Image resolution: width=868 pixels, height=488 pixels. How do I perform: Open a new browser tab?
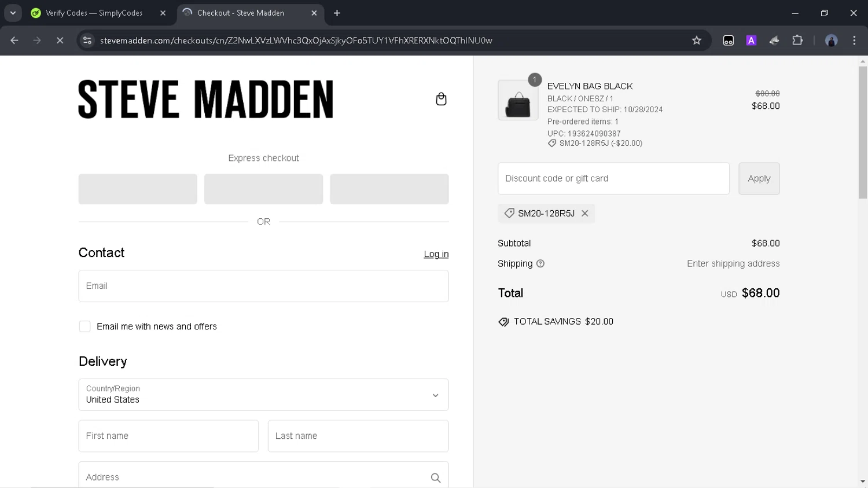(x=337, y=13)
